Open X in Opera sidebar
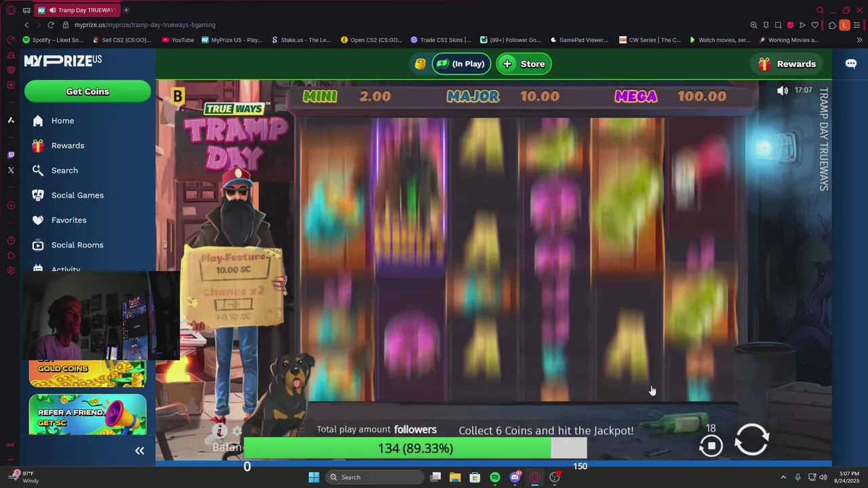The width and height of the screenshot is (868, 488). click(11, 170)
